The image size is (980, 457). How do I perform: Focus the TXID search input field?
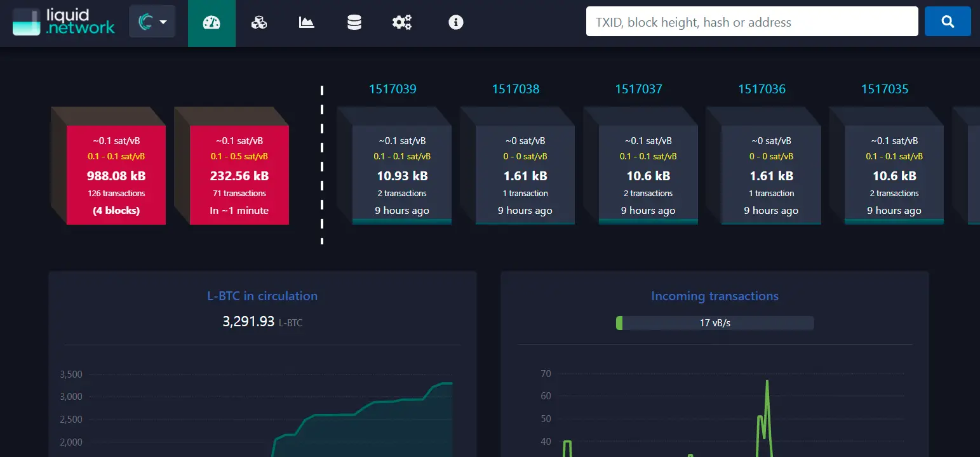pyautogui.click(x=752, y=22)
